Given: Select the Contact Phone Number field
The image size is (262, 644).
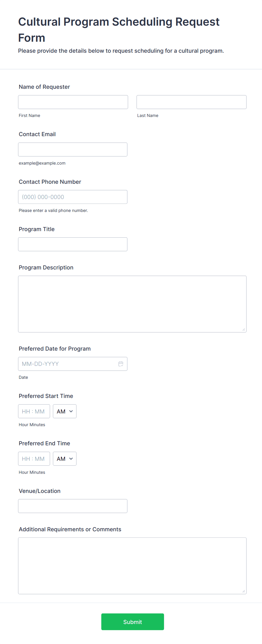Looking at the screenshot, I should point(73,197).
